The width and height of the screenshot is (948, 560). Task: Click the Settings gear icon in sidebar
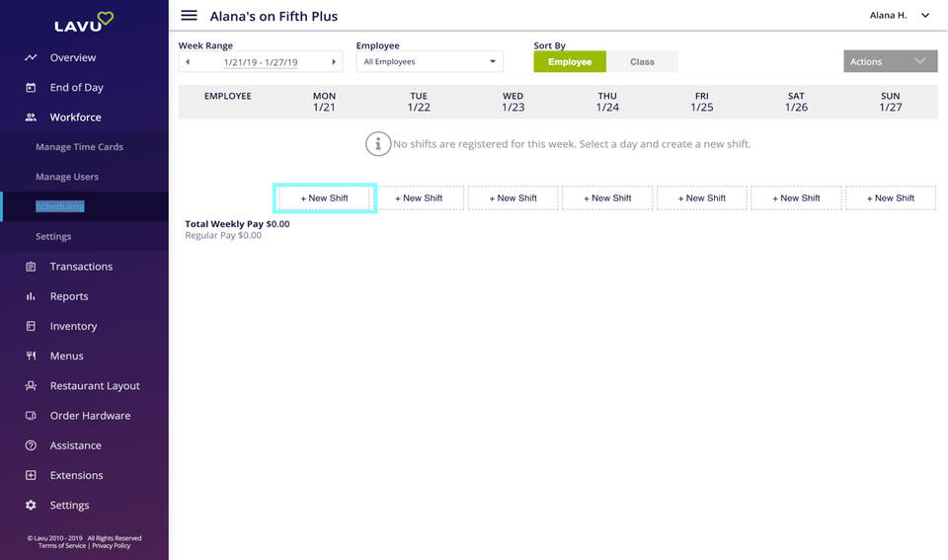(31, 506)
